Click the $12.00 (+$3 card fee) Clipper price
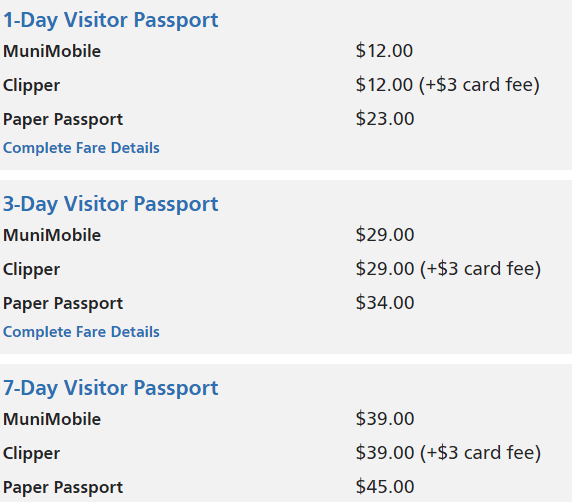Image resolution: width=572 pixels, height=502 pixels. click(448, 85)
